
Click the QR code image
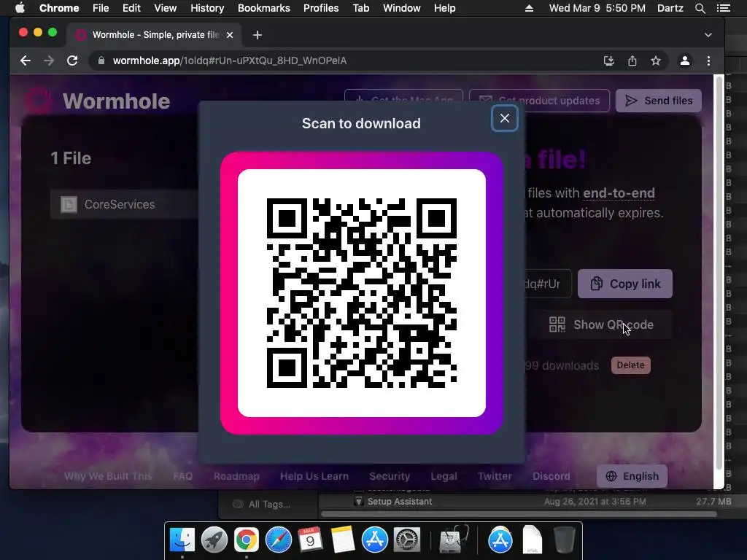click(362, 293)
